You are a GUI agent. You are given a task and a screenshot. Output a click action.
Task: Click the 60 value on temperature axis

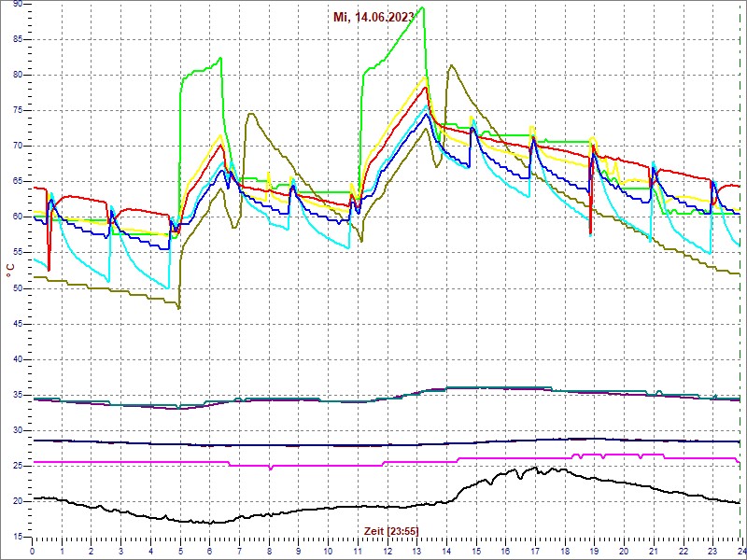coord(18,217)
